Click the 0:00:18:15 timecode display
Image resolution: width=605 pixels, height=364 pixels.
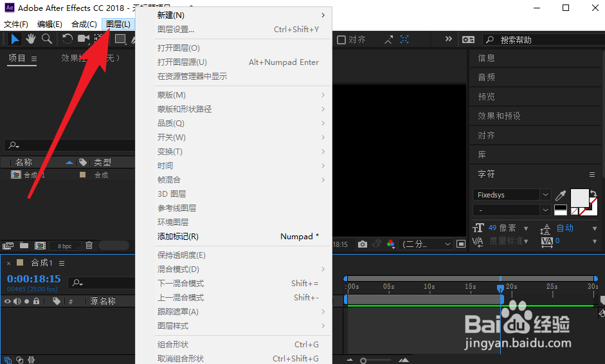[33, 278]
